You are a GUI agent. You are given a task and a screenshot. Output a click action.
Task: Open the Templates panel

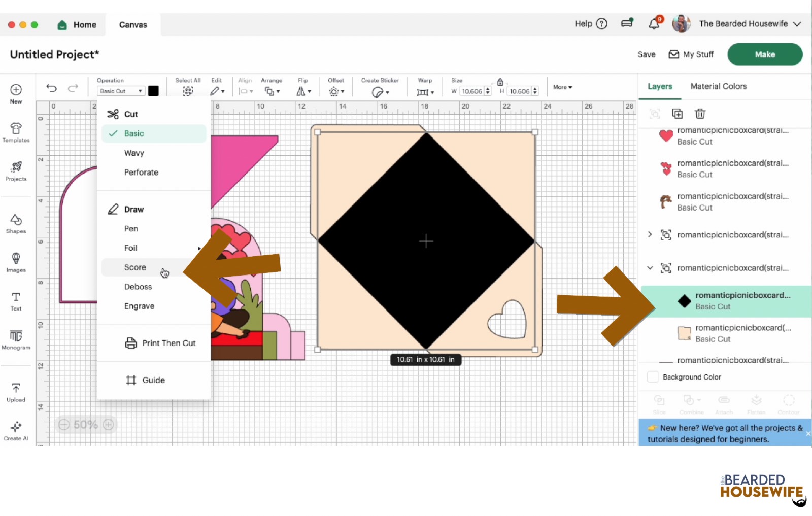coord(16,132)
